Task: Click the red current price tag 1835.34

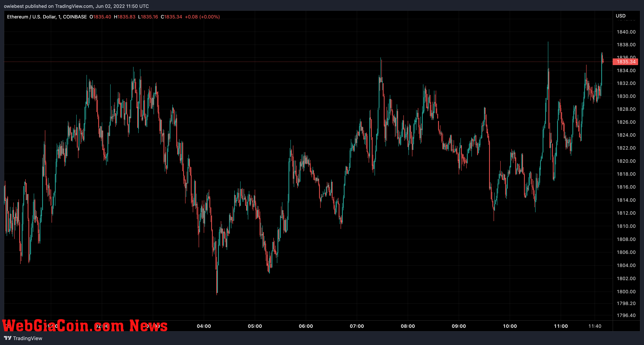Action: [x=625, y=62]
